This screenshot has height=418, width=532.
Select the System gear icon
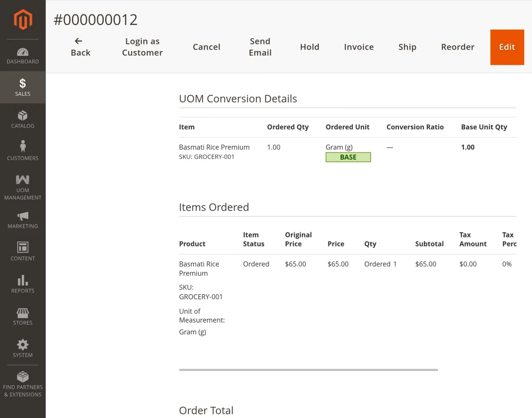pyautogui.click(x=23, y=344)
